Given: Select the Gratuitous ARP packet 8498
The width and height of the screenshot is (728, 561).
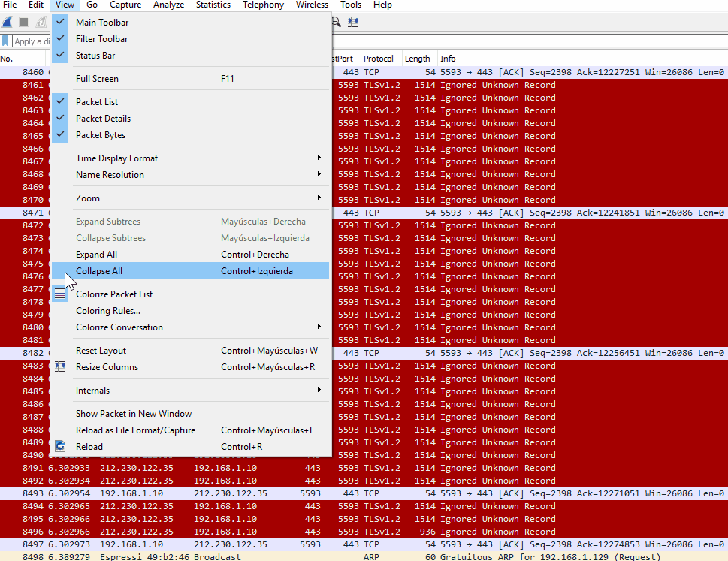Looking at the screenshot, I should (x=364, y=556).
